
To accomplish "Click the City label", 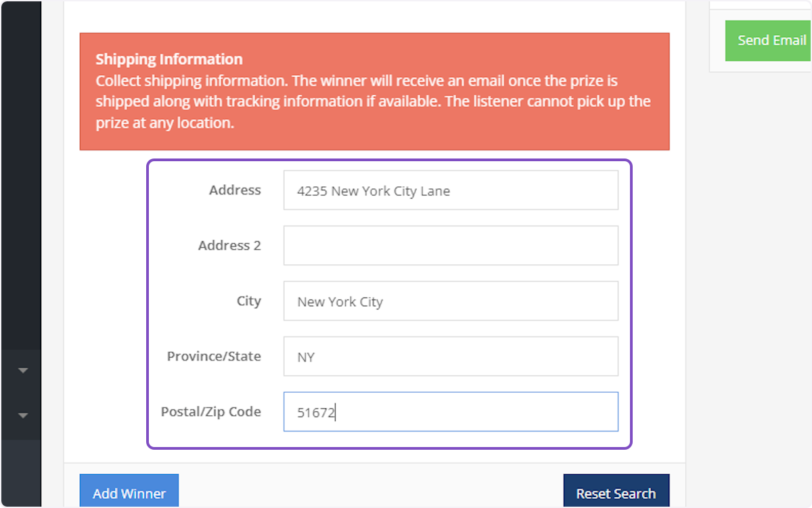I will (x=248, y=301).
